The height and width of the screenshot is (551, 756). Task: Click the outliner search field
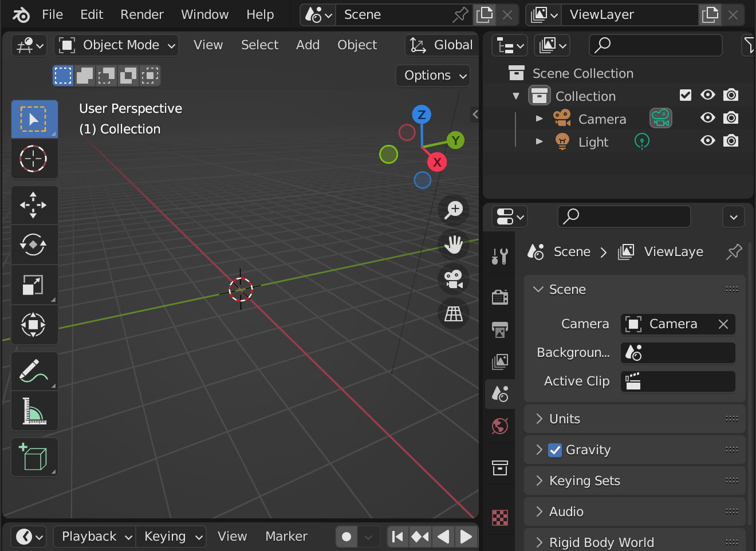(656, 45)
